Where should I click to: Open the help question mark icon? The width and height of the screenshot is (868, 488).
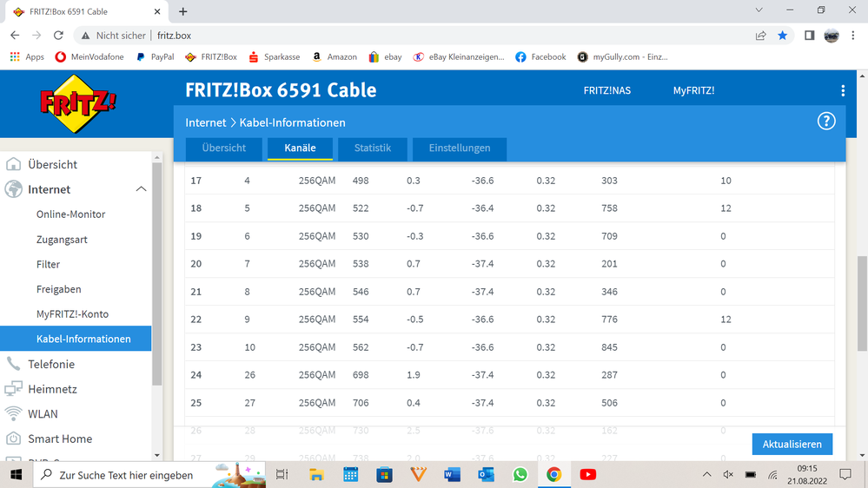click(x=826, y=122)
